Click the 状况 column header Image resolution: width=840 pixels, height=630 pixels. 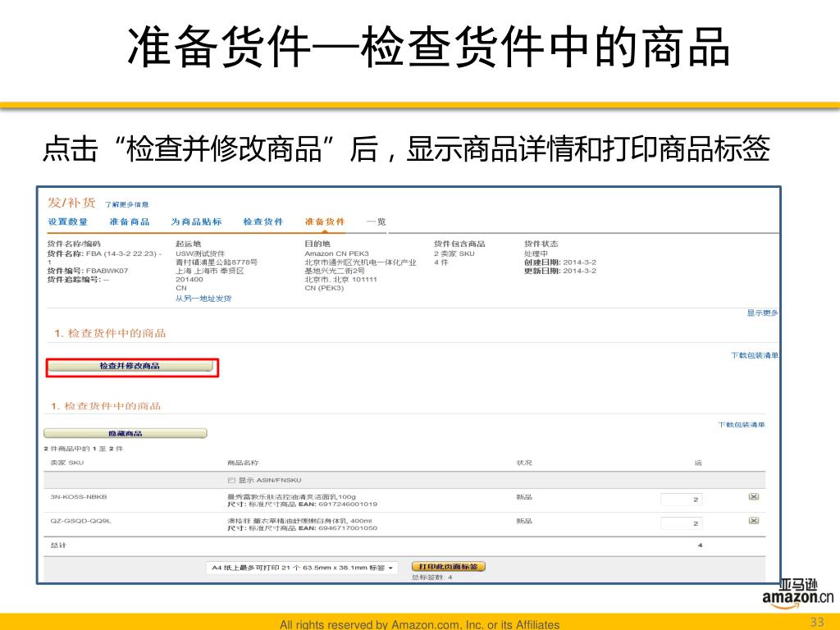524,463
